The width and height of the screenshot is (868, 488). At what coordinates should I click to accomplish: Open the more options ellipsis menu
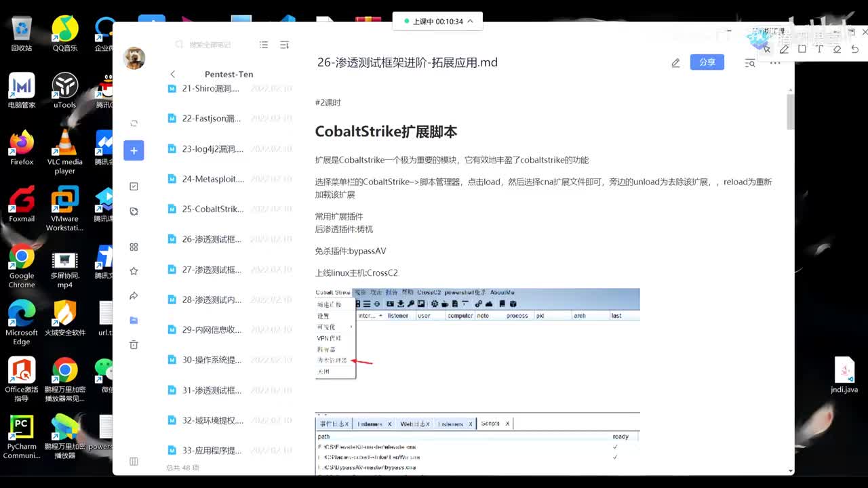tap(775, 62)
